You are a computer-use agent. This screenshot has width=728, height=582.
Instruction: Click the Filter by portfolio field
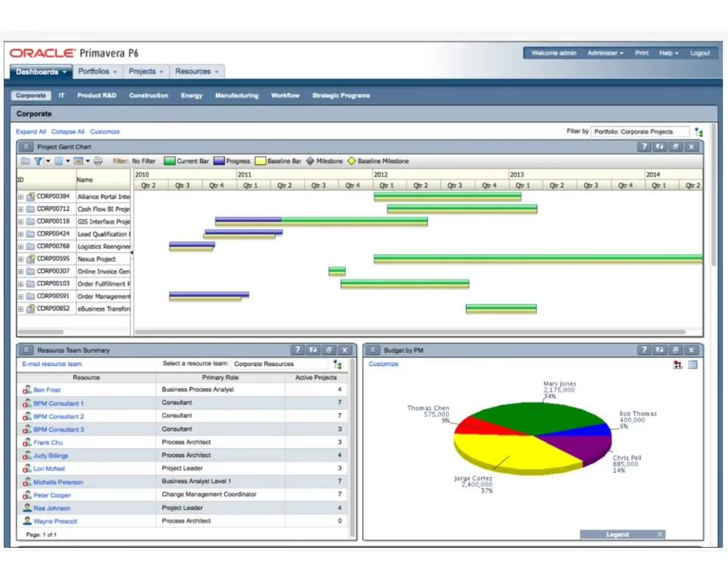coord(640,132)
